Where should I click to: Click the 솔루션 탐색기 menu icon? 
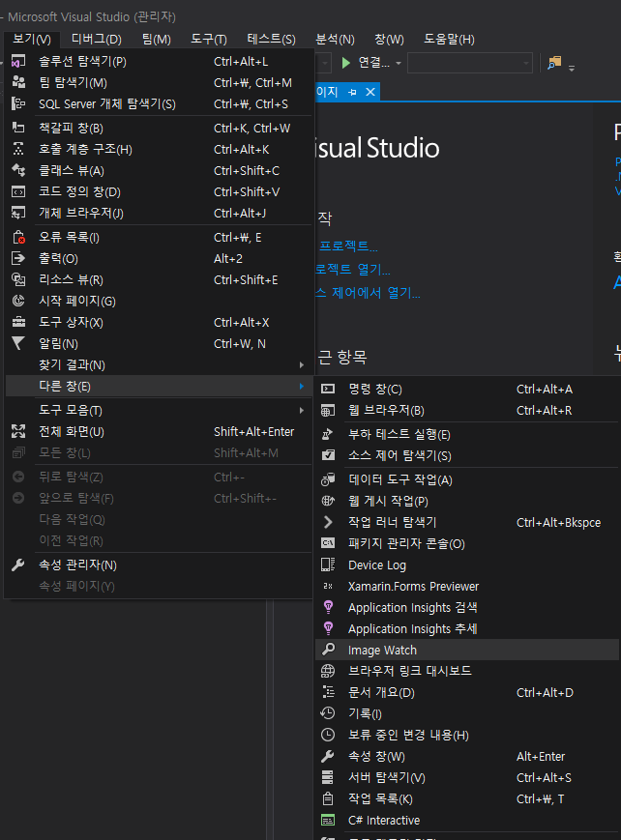pos(18,62)
